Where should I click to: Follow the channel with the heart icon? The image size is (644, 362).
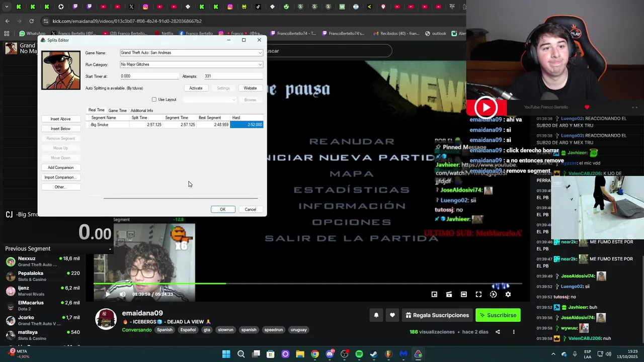click(392, 315)
